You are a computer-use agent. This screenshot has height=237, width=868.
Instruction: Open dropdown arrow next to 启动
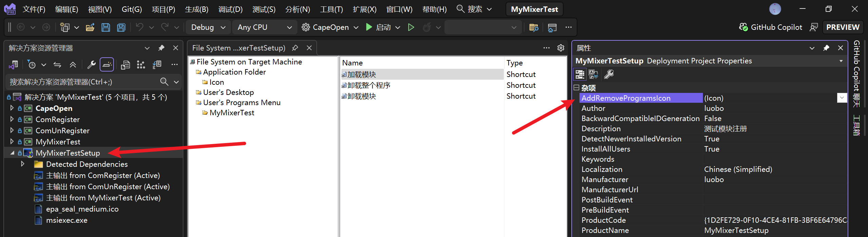(398, 27)
